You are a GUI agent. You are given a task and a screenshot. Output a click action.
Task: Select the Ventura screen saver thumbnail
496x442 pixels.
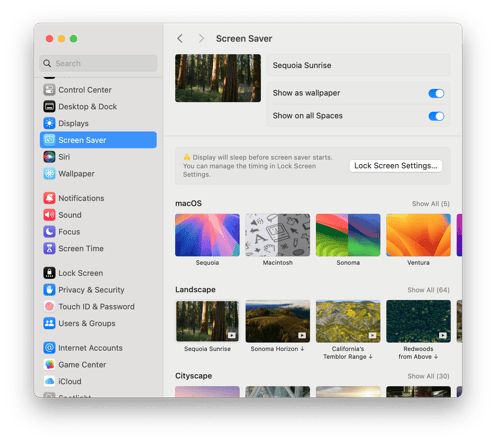point(418,235)
